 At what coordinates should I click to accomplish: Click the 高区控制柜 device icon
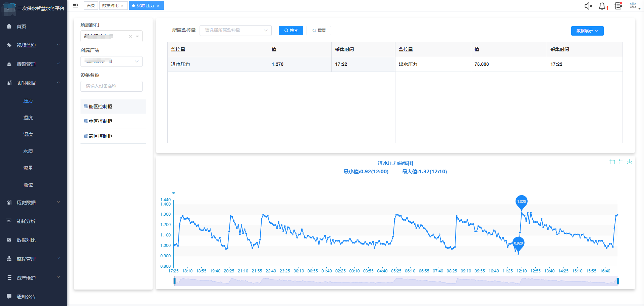(x=86, y=136)
